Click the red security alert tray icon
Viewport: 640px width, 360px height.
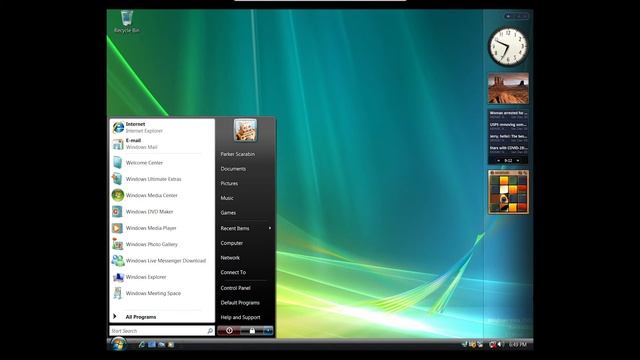(492, 344)
